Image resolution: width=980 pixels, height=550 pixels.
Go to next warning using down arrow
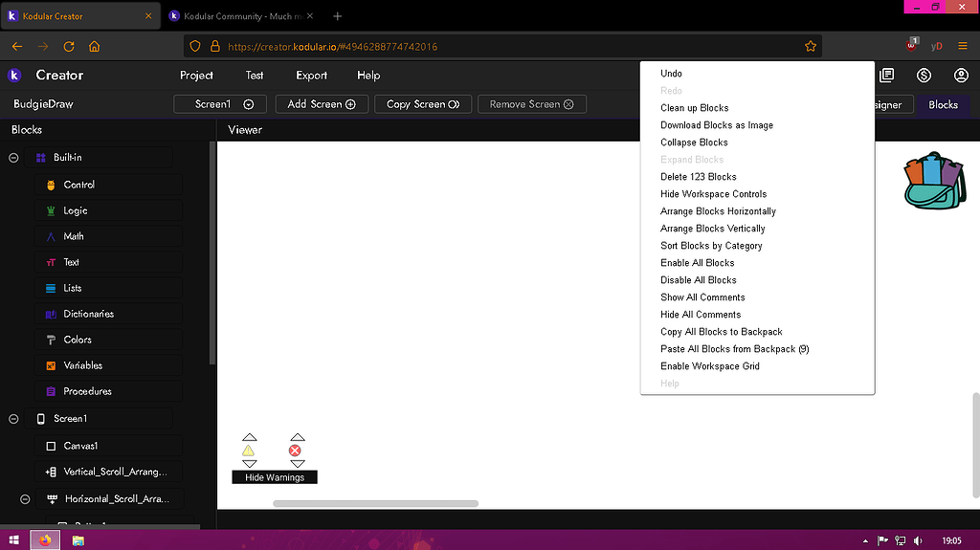pyautogui.click(x=250, y=464)
